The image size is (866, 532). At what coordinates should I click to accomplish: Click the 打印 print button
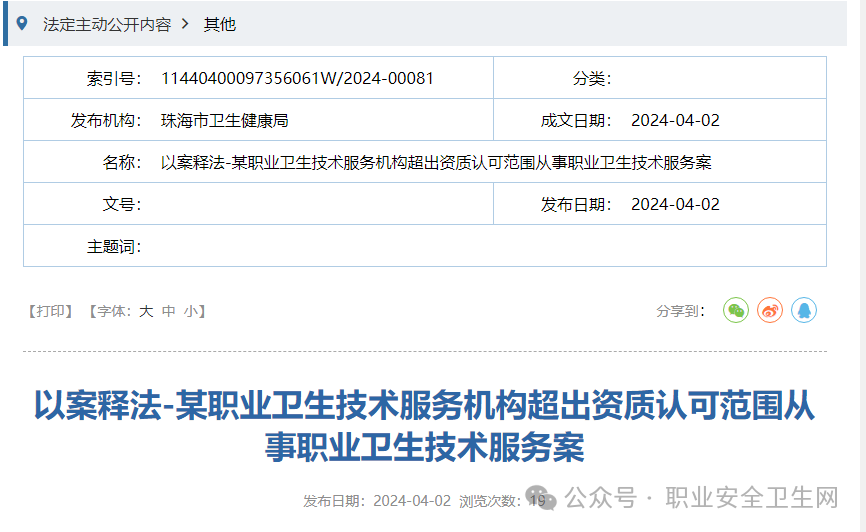pos(50,311)
